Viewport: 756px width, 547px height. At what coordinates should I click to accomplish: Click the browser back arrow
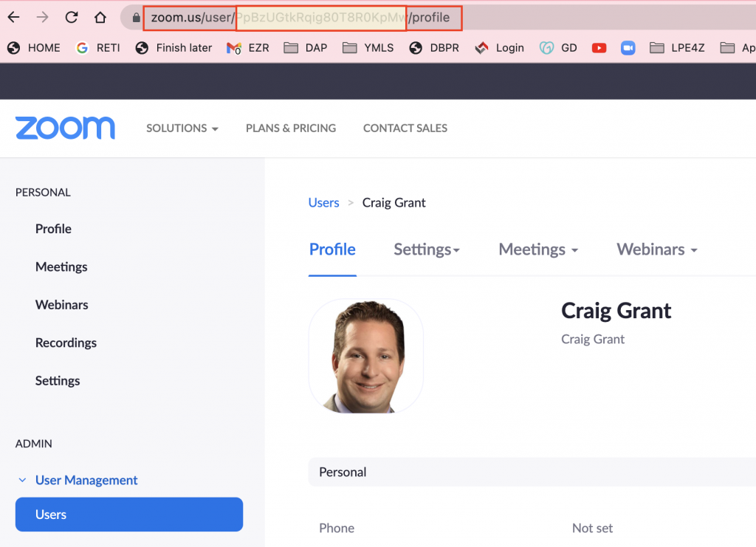tap(13, 18)
